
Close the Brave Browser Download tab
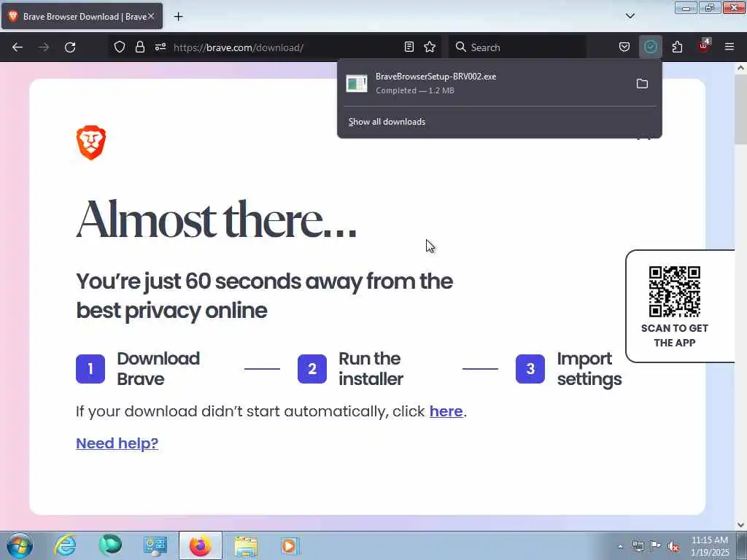(x=151, y=16)
